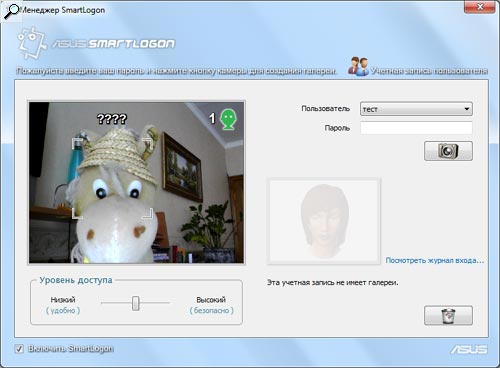Click the face avatar placeholder image
Viewport: 500px width, 368px height.
[324, 221]
